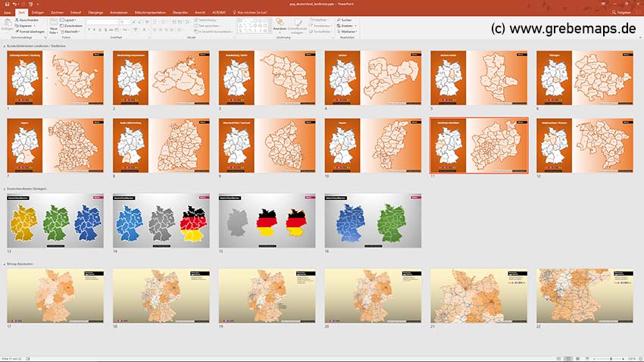Expand the Layout dropdown
The height and width of the screenshot is (362, 644).
[70, 20]
